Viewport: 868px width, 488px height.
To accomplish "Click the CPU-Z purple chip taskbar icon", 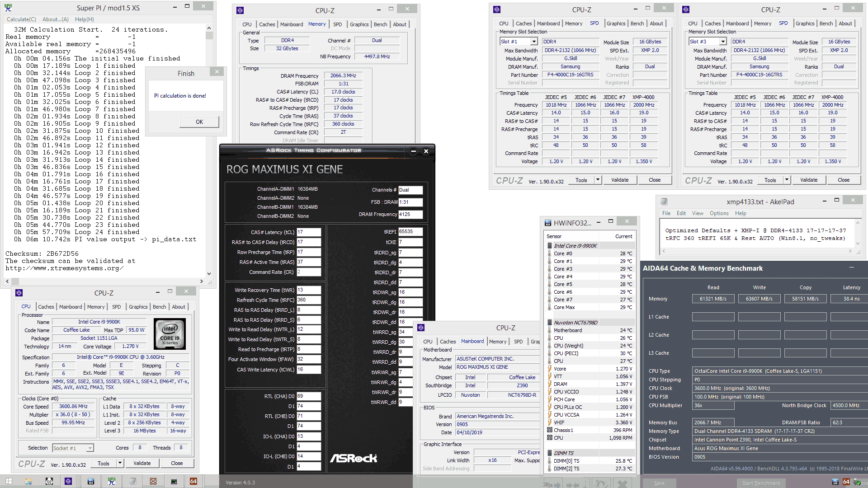I will (x=68, y=481).
